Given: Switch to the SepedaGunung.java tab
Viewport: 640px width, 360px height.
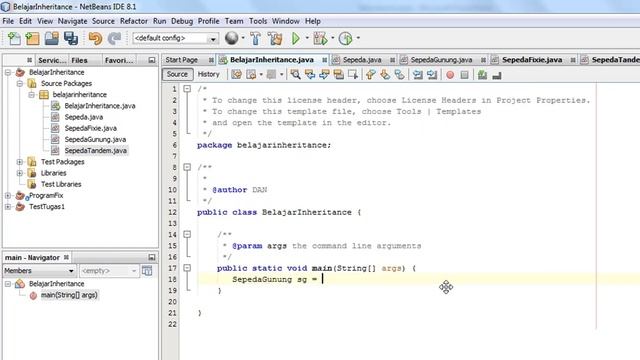Looking at the screenshot, I should (x=441, y=60).
